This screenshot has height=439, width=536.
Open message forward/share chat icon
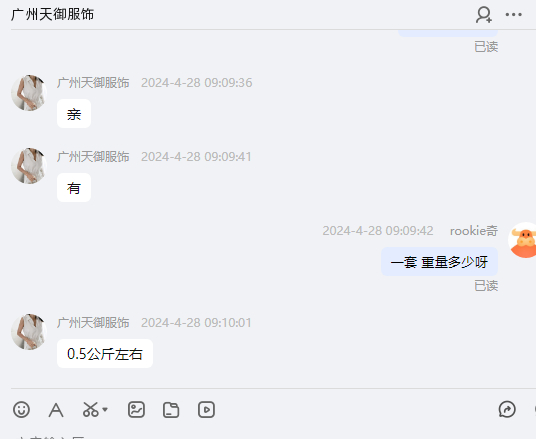pos(507,409)
